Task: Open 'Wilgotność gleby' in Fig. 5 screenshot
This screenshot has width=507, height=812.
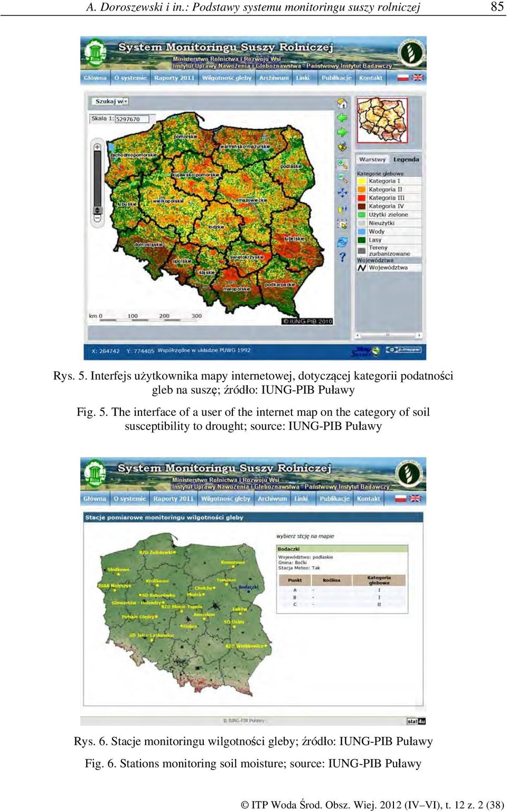Action: pyautogui.click(x=227, y=78)
